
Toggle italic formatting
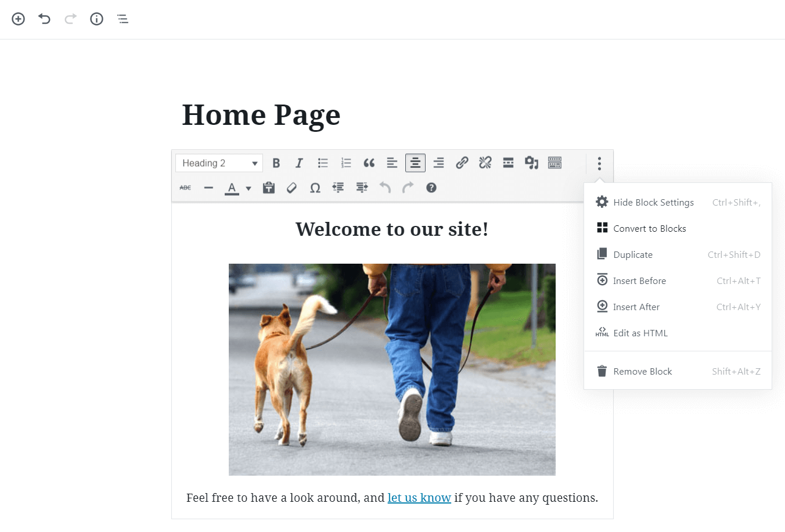pos(299,163)
